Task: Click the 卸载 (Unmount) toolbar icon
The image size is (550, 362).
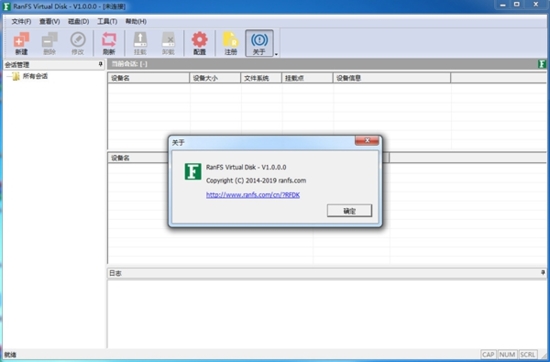Action: click(168, 43)
